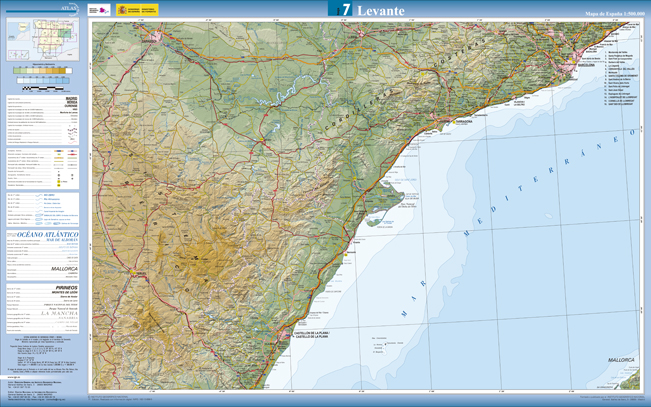Image resolution: width=651 pixels, height=407 pixels.
Task: Click the Castellón de la Plana label
Action: click(311, 334)
